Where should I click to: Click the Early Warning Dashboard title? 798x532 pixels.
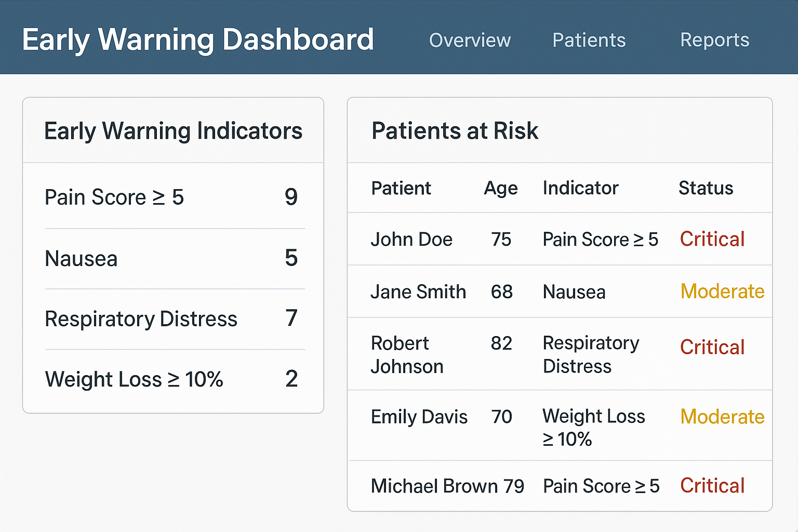click(x=198, y=40)
